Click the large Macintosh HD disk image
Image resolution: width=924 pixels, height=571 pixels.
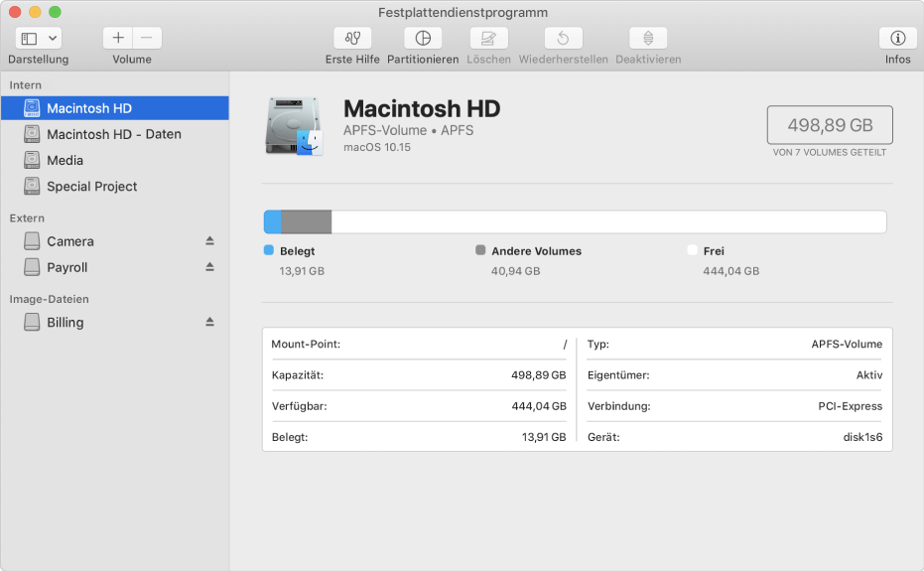[x=294, y=126]
